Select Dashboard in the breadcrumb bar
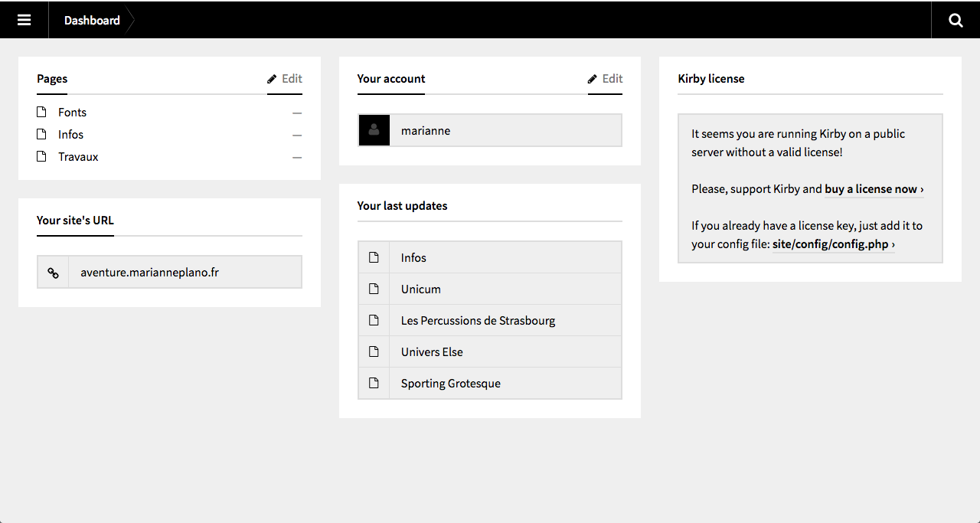The width and height of the screenshot is (980, 523). (92, 20)
